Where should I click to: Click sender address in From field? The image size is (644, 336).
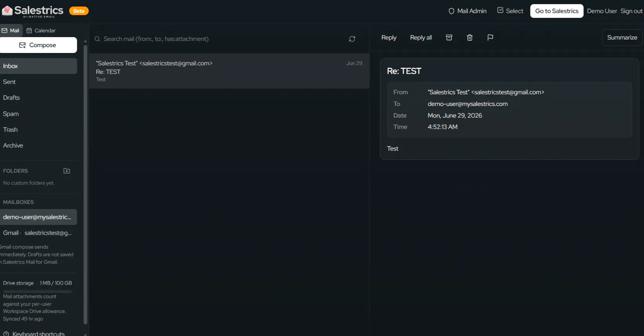[x=486, y=92]
